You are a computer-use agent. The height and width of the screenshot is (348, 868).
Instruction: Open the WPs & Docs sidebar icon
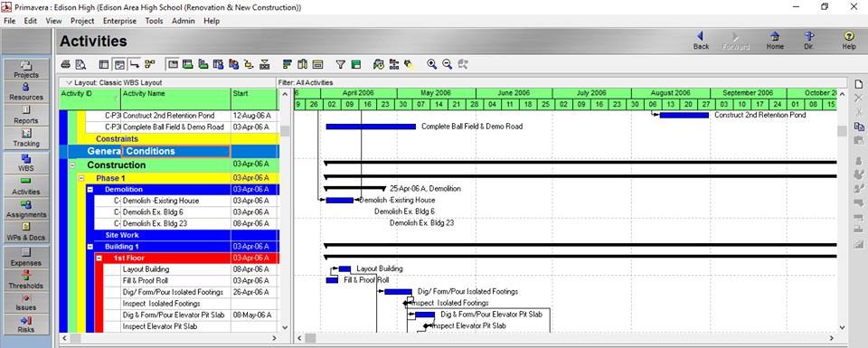[26, 231]
